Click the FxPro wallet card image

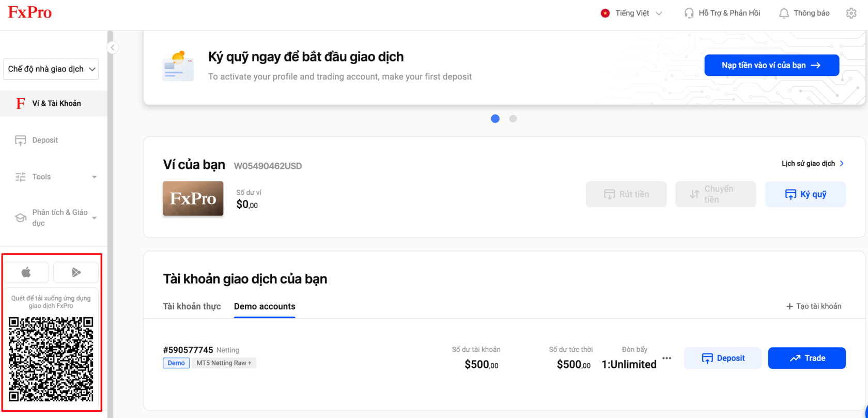click(x=193, y=198)
